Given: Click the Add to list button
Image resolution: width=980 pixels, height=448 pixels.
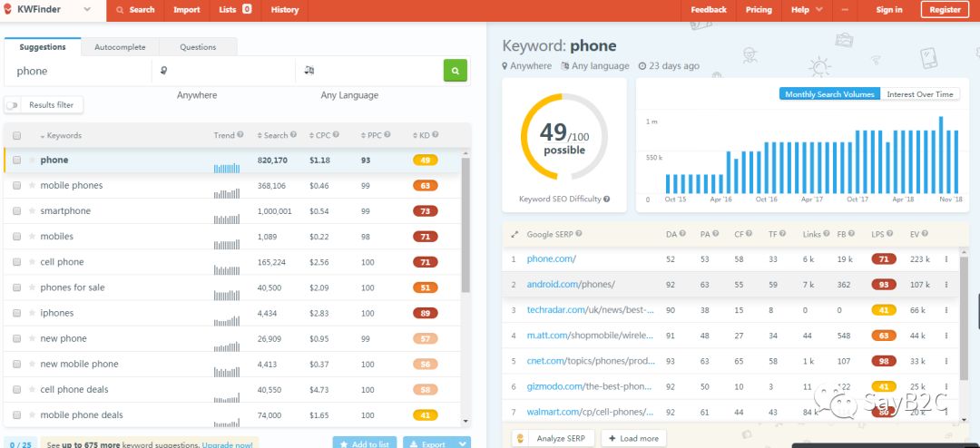Looking at the screenshot, I should coord(365,443).
